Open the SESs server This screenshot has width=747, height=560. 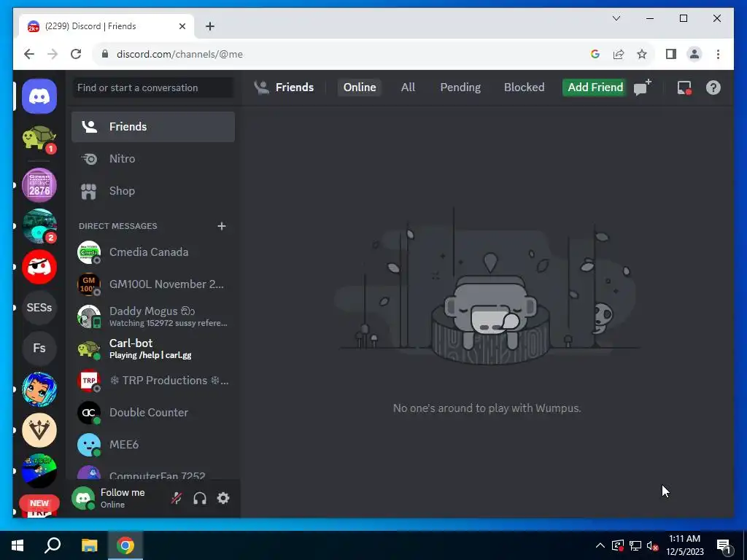[x=39, y=308]
